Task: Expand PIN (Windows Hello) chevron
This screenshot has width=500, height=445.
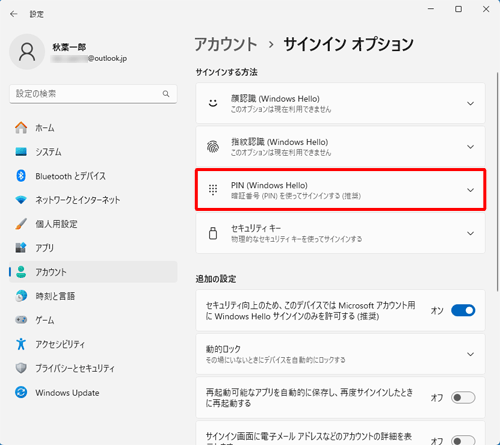Action: [x=470, y=190]
